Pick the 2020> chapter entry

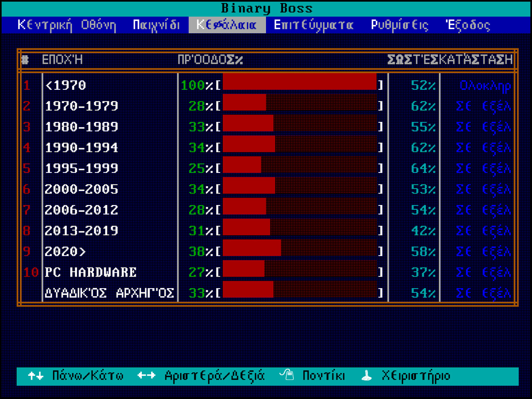(65, 252)
